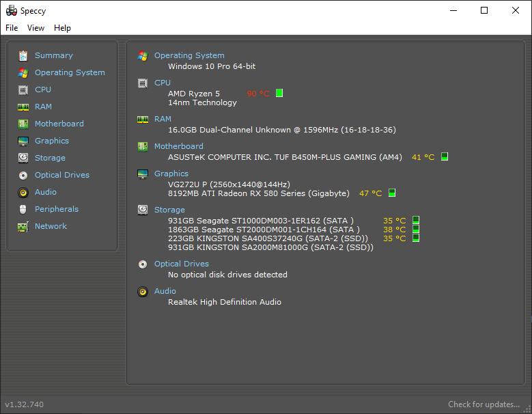Click the 41 °C motherboard temperature value
Image resolution: width=532 pixels, height=414 pixels.
[x=423, y=157]
